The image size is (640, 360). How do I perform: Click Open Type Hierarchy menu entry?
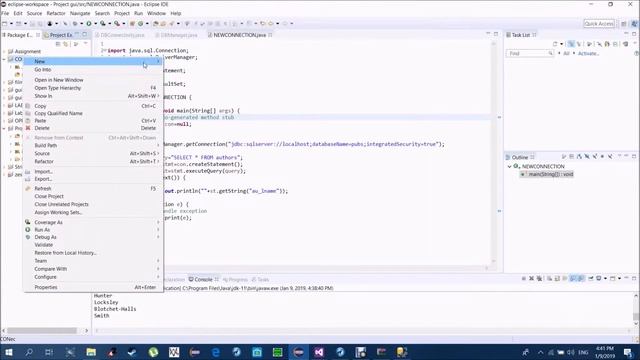tap(93, 88)
